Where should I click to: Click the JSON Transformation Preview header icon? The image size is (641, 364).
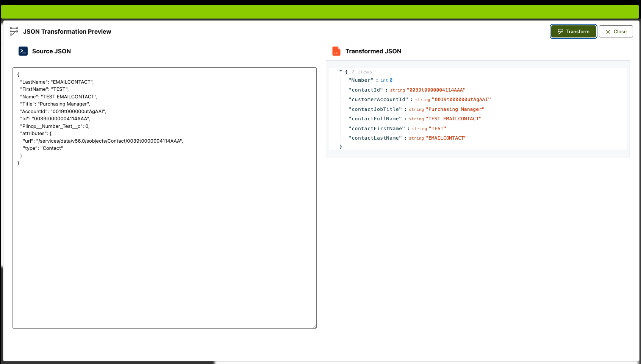pyautogui.click(x=14, y=31)
